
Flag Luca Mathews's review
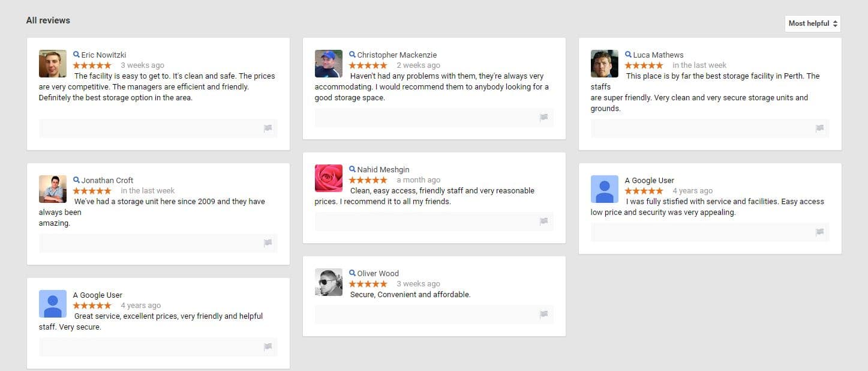pos(819,128)
